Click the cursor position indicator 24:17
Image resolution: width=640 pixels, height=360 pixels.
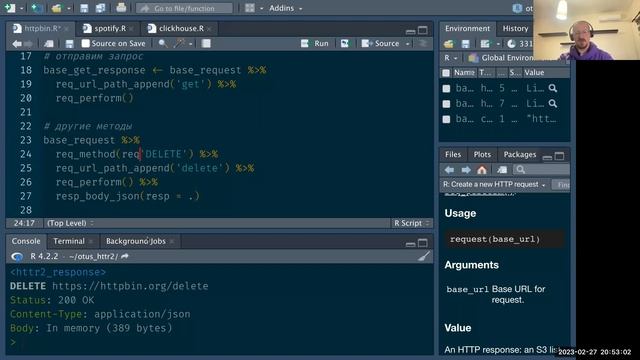point(24,223)
